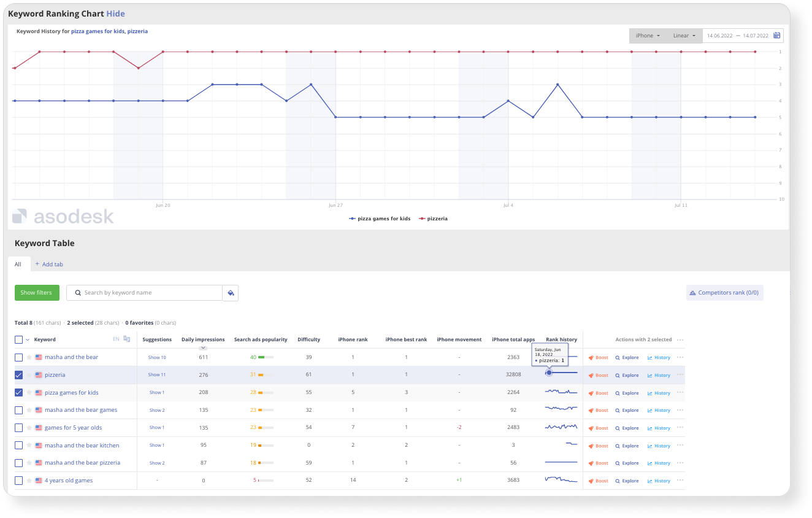Click Add tab in the Keyword Table

(x=49, y=264)
